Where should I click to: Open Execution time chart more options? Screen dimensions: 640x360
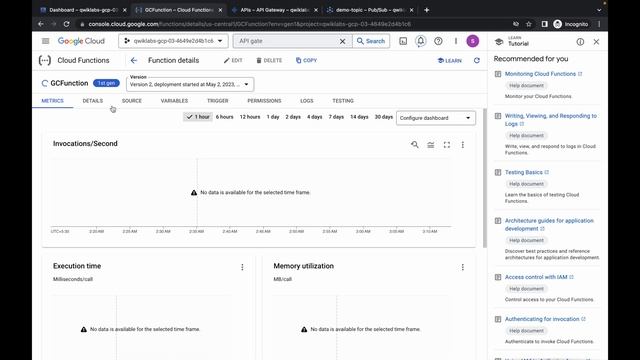[x=242, y=267]
